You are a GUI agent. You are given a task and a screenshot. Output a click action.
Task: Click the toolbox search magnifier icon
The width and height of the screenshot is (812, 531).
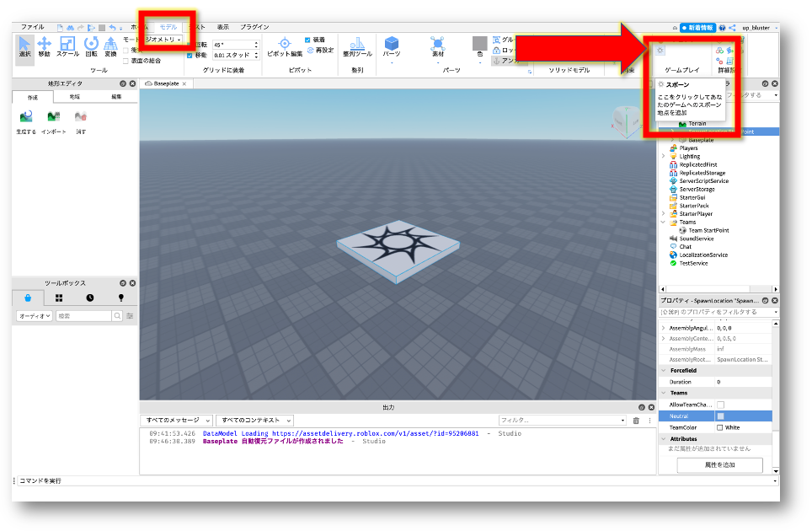point(118,315)
